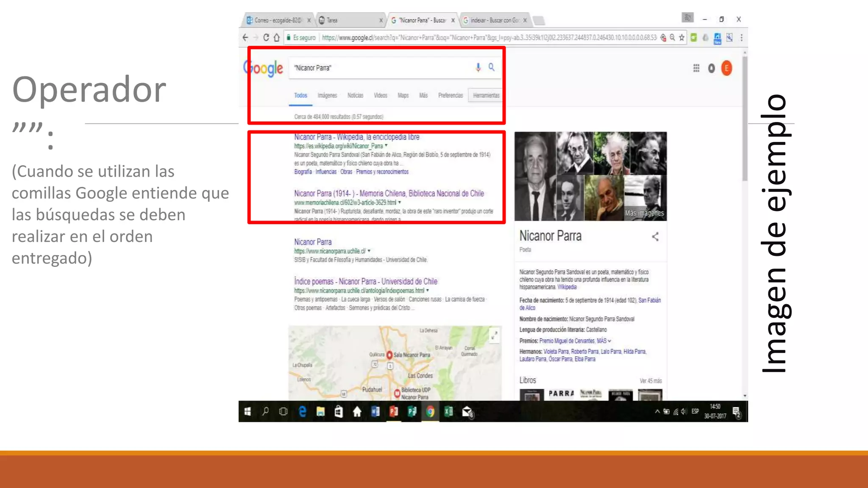The height and width of the screenshot is (488, 868).
Task: Select the Noticias results tab
Action: tap(355, 95)
